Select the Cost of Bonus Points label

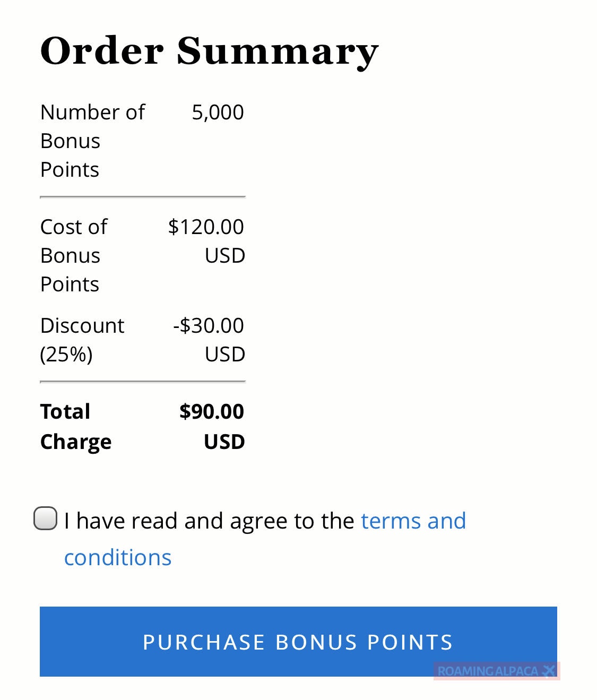point(74,255)
